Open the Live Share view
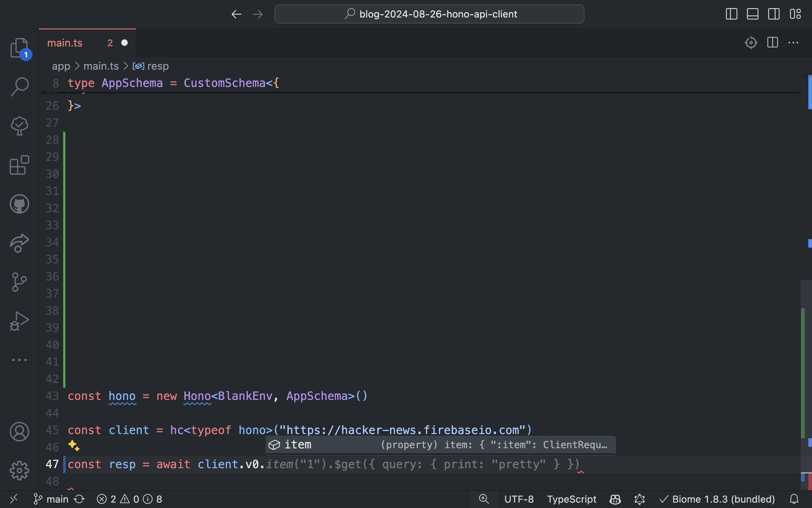The height and width of the screenshot is (508, 812). point(19,243)
